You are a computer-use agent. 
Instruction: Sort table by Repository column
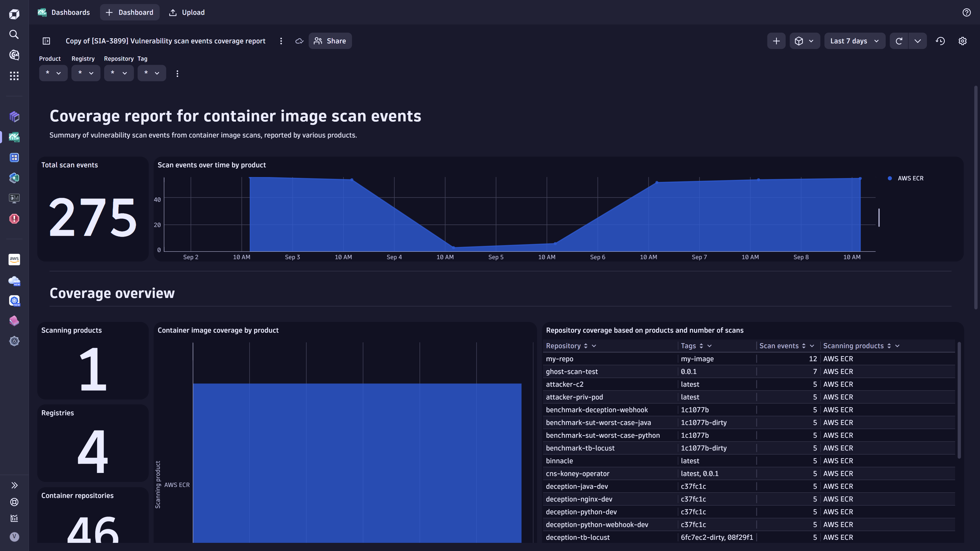[585, 346]
